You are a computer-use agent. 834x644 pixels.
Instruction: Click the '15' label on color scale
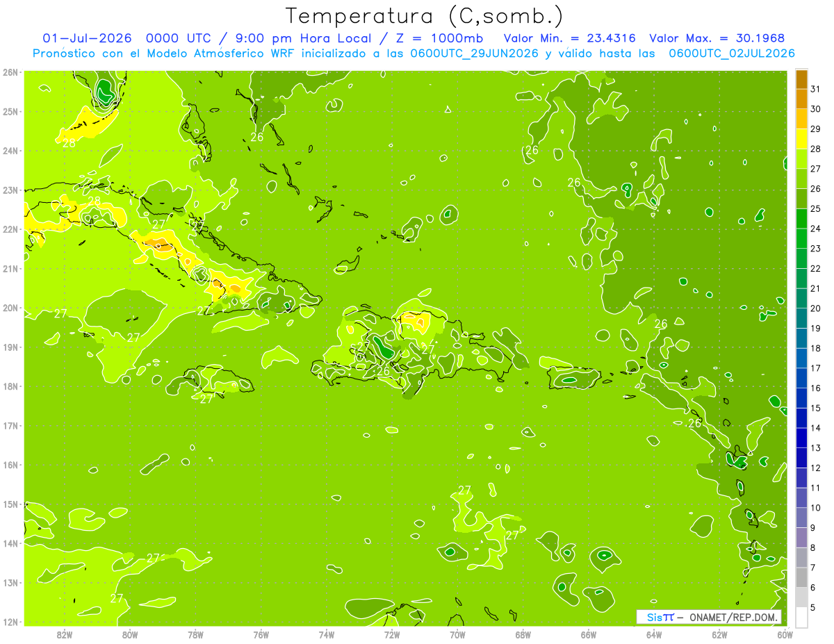[816, 408]
